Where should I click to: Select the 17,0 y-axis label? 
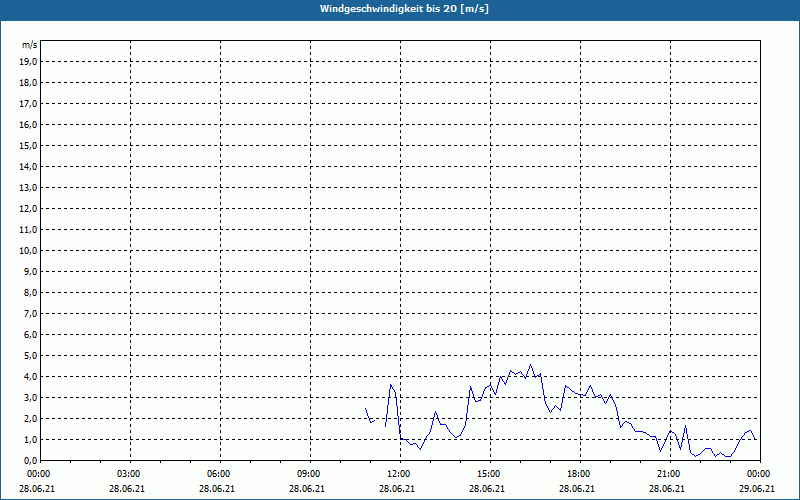click(x=28, y=104)
